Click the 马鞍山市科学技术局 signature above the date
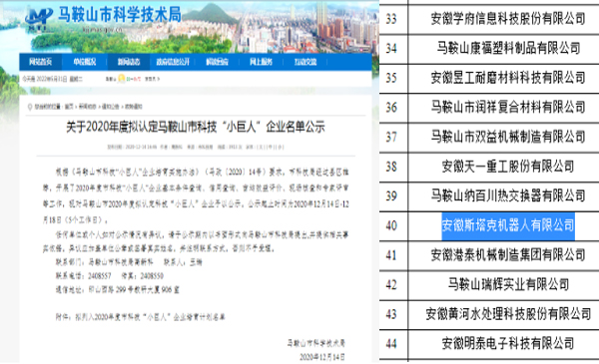 pos(315,343)
